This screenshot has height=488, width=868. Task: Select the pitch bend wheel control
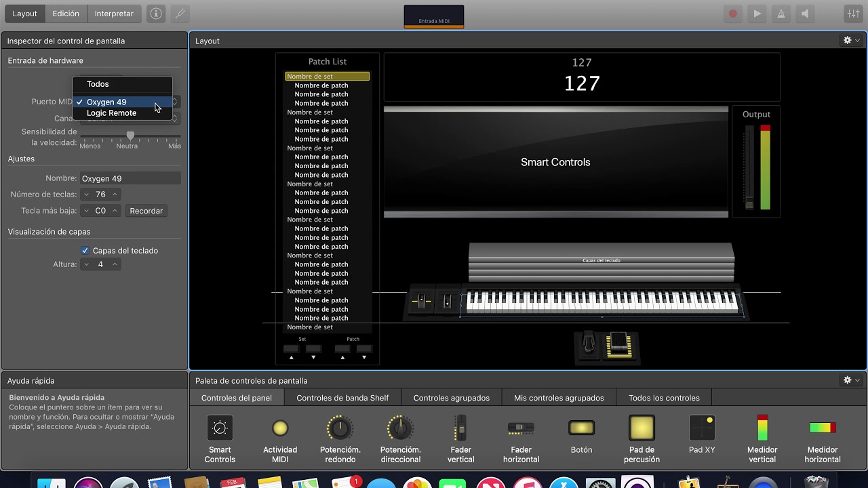(x=421, y=302)
